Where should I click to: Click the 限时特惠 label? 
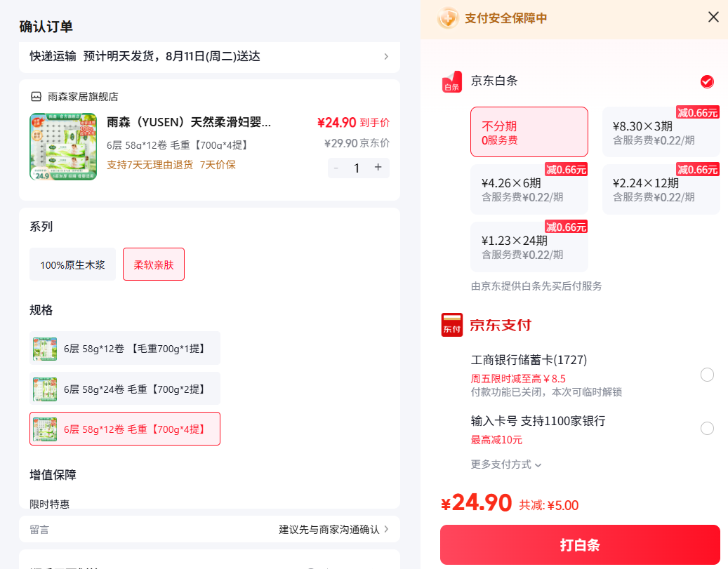[50, 504]
